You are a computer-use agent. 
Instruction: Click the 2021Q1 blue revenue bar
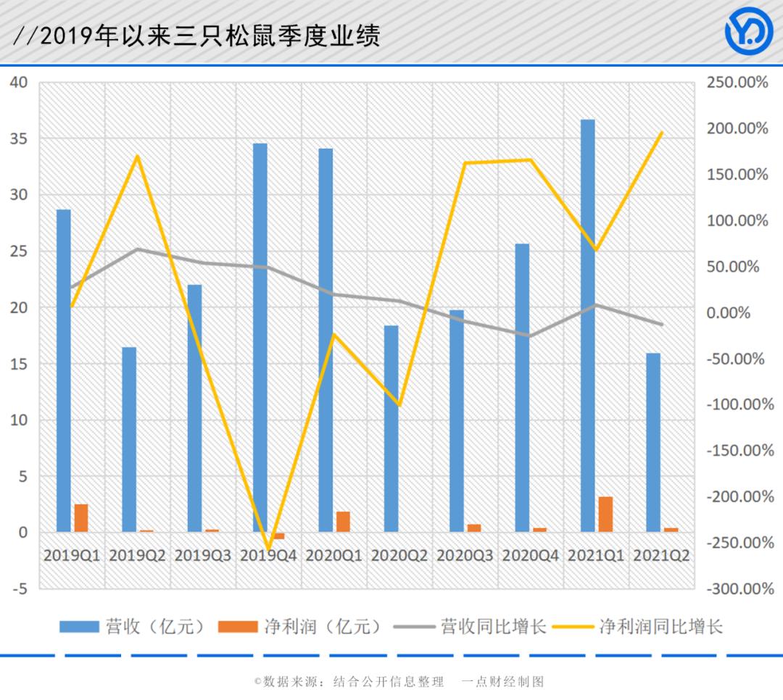coord(588,325)
